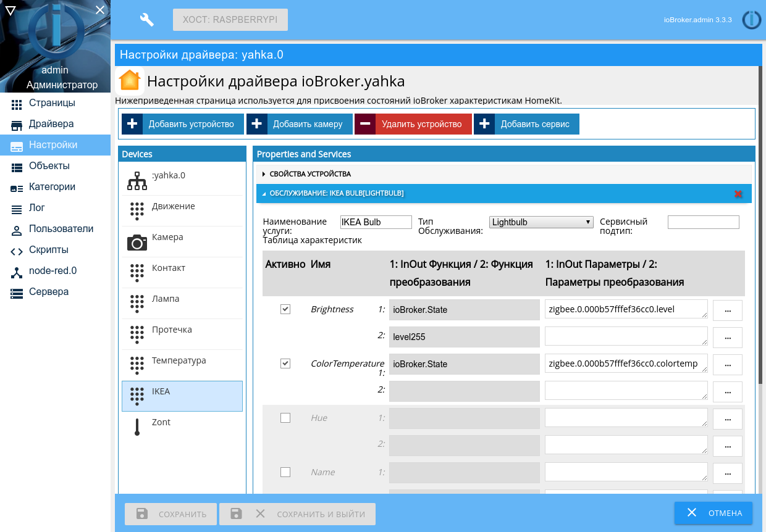Enable the Name characteristic checkbox
This screenshot has width=766, height=532.
pyautogui.click(x=285, y=472)
